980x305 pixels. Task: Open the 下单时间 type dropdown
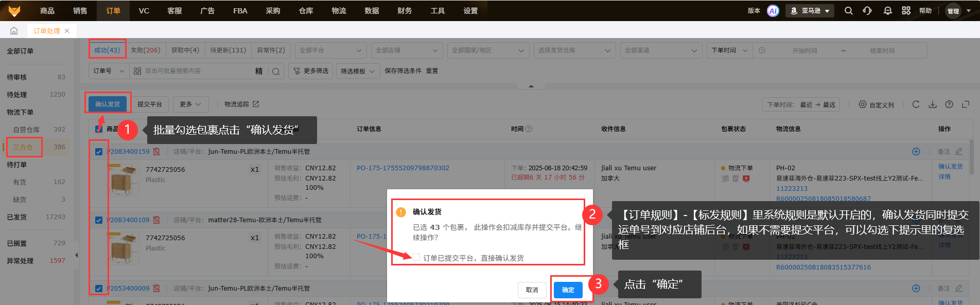point(729,50)
